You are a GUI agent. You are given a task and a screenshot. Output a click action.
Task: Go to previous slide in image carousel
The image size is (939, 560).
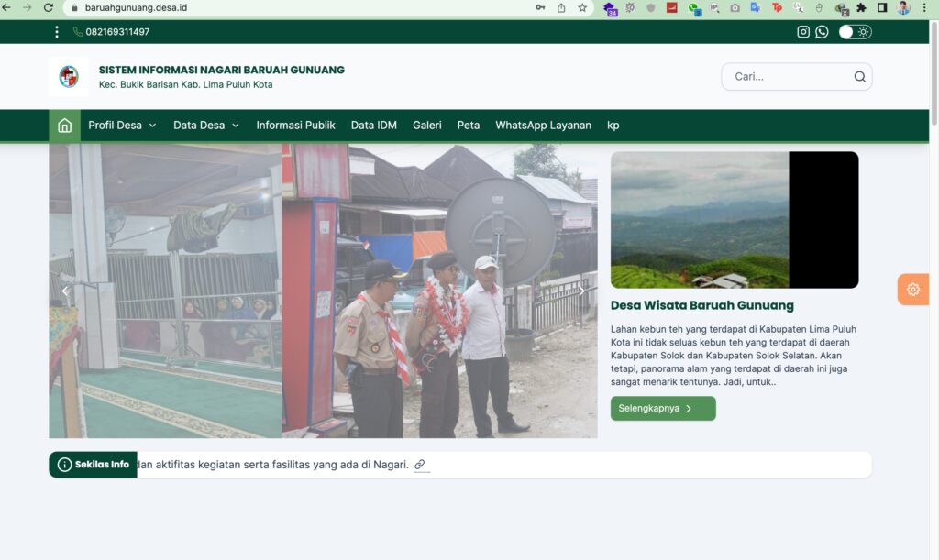[x=65, y=291]
